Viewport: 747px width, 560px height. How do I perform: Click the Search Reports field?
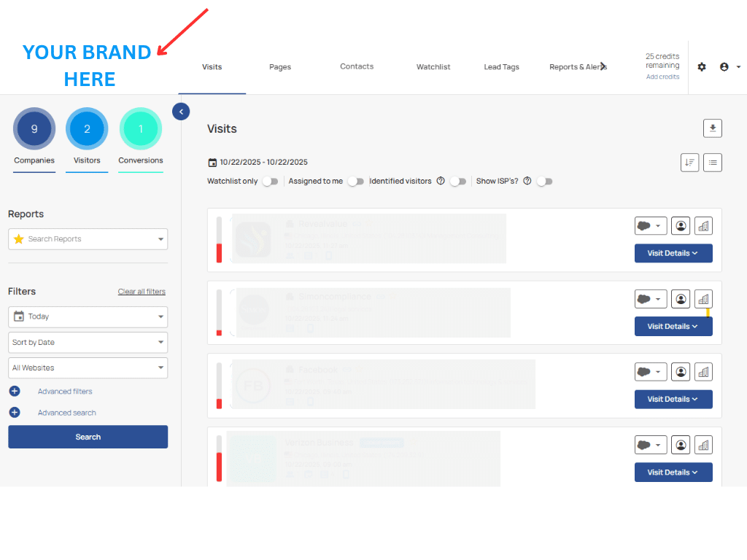coord(88,238)
